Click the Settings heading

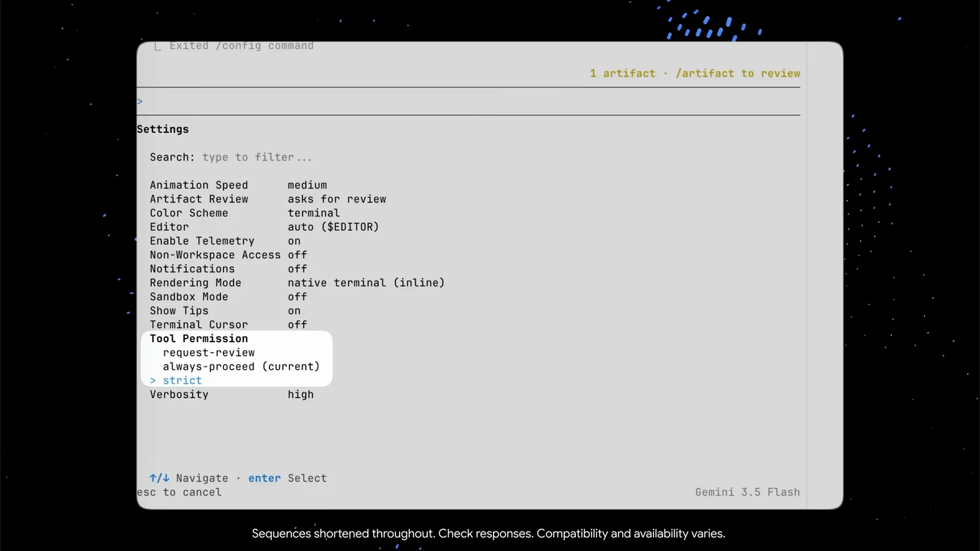163,129
